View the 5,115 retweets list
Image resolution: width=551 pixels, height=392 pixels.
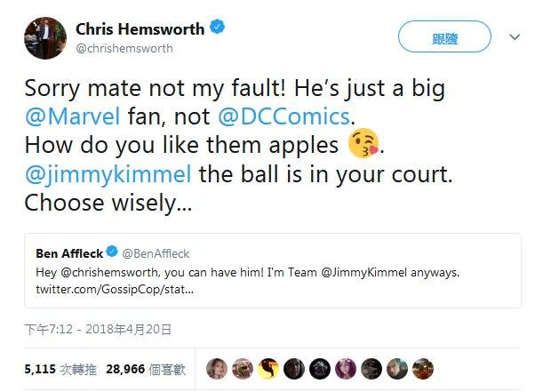(x=60, y=369)
